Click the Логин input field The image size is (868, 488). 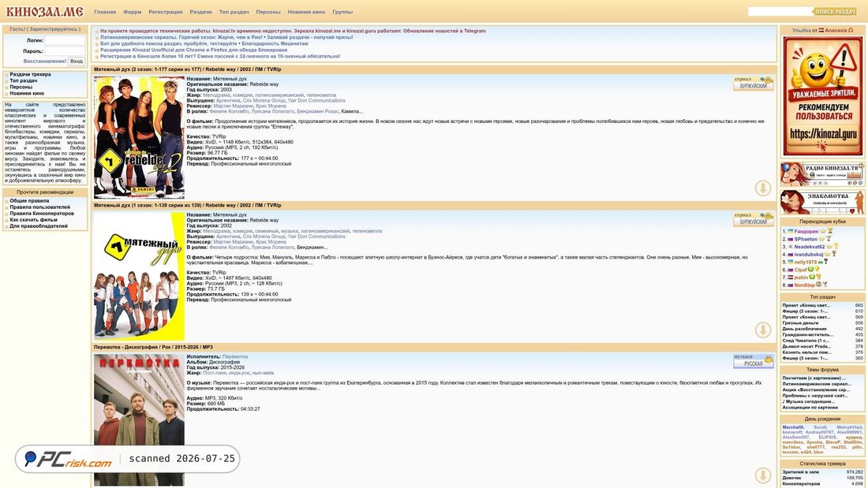pyautogui.click(x=65, y=40)
